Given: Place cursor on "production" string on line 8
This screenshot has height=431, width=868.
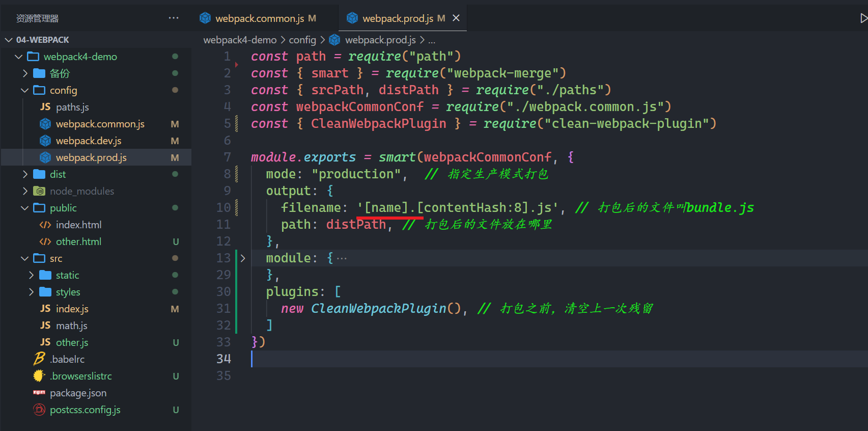Looking at the screenshot, I should (356, 174).
